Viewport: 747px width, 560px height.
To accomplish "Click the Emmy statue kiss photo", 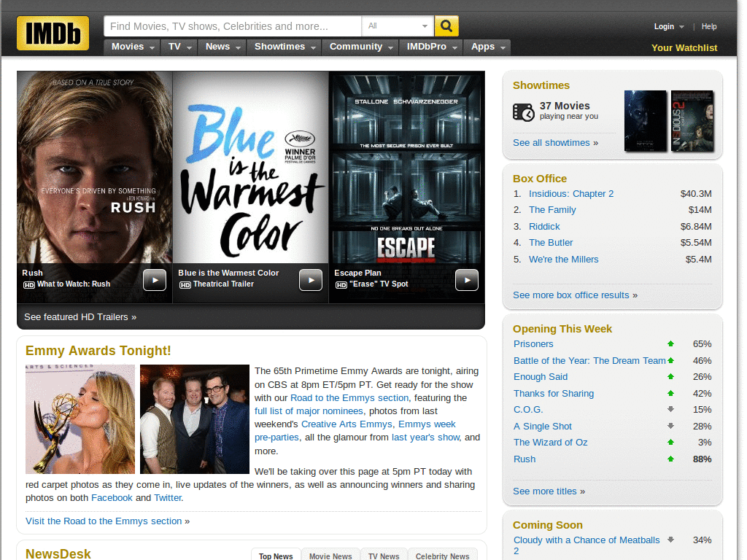I will pyautogui.click(x=80, y=419).
